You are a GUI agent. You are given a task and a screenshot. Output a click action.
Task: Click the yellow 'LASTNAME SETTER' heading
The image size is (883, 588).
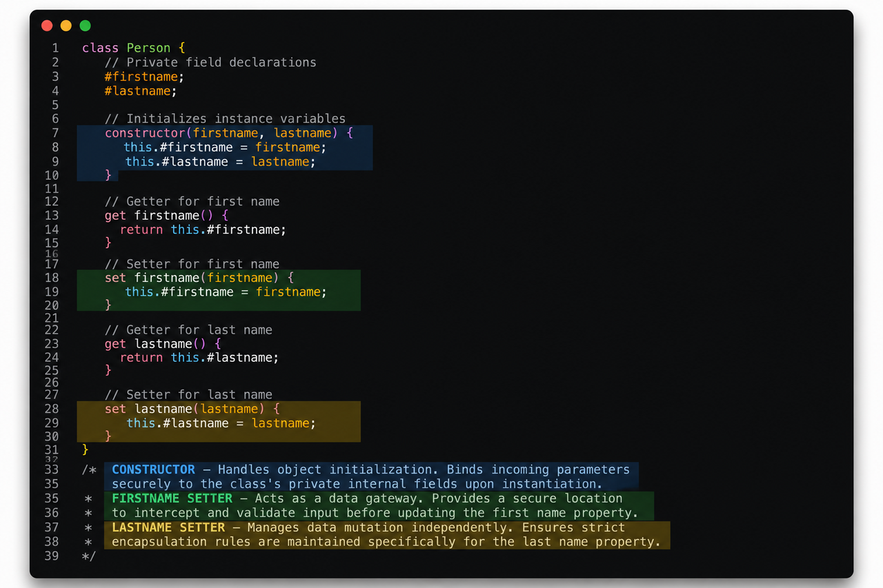coord(168,527)
